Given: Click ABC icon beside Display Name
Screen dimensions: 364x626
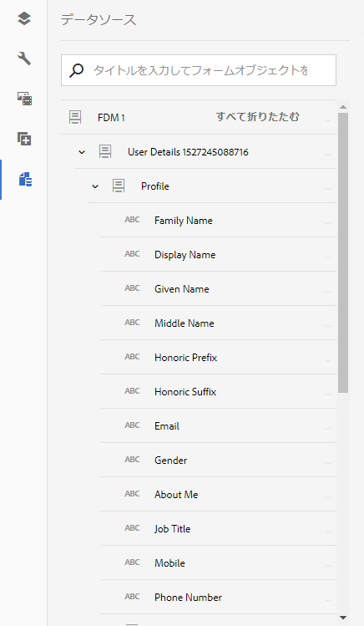Looking at the screenshot, I should [x=133, y=254].
